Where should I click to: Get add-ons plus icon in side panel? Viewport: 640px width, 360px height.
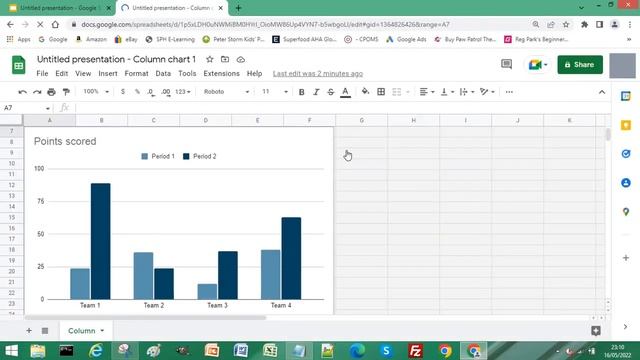tap(626, 258)
